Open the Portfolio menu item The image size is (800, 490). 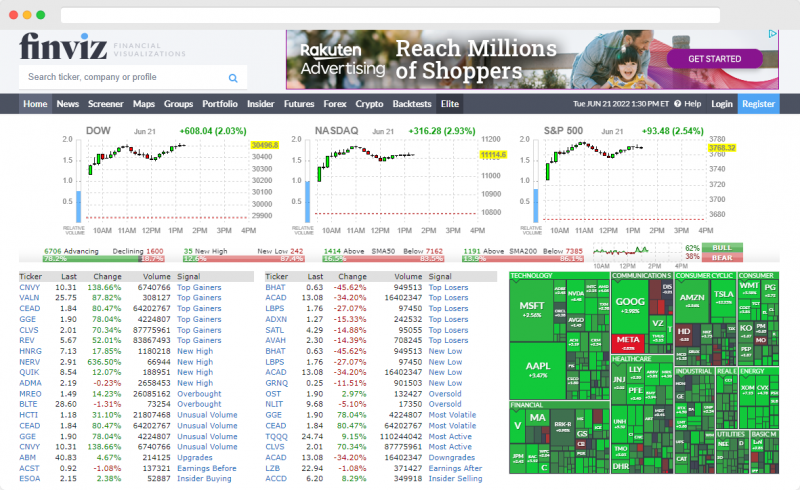(x=220, y=104)
